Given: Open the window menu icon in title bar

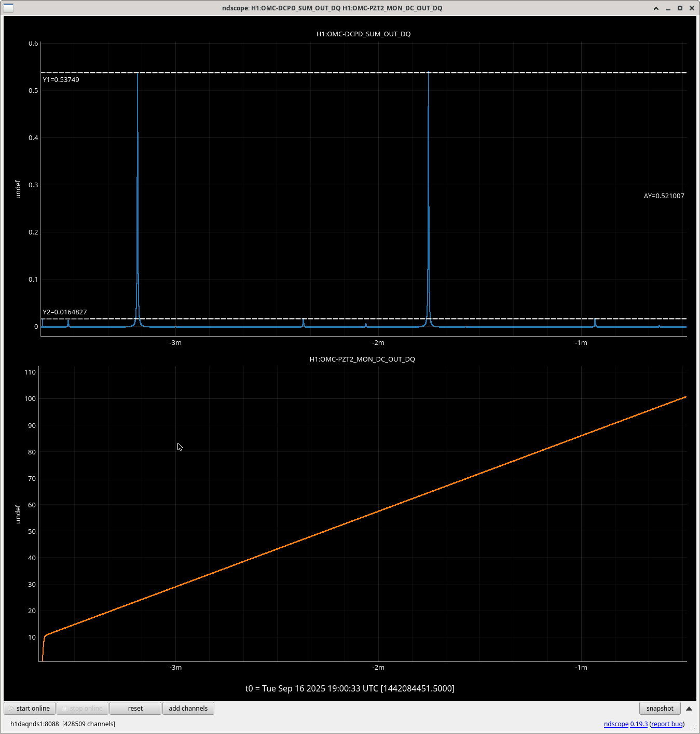Looking at the screenshot, I should pos(8,8).
